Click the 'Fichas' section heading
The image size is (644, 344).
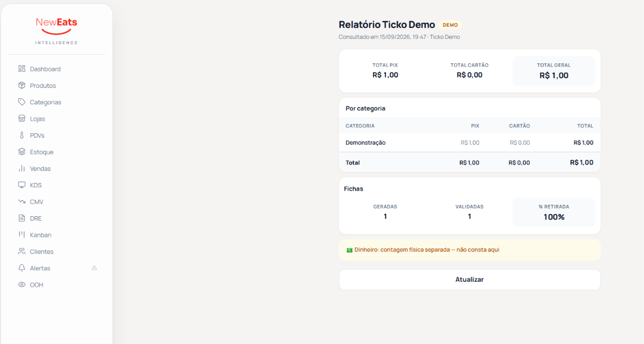click(353, 189)
